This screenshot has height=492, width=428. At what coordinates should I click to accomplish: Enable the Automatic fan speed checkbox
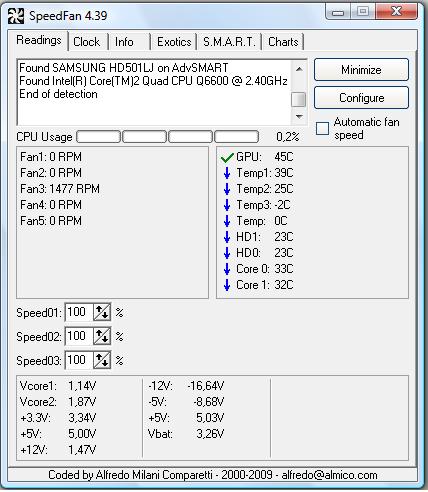pos(322,128)
